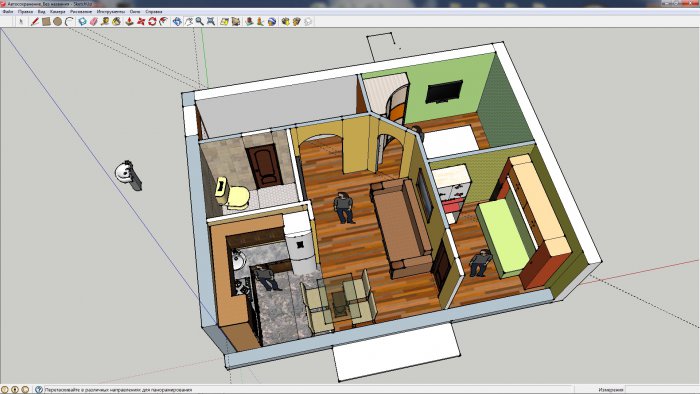Activate the Orbit camera tool
This screenshot has width=700, height=394.
[177, 21]
